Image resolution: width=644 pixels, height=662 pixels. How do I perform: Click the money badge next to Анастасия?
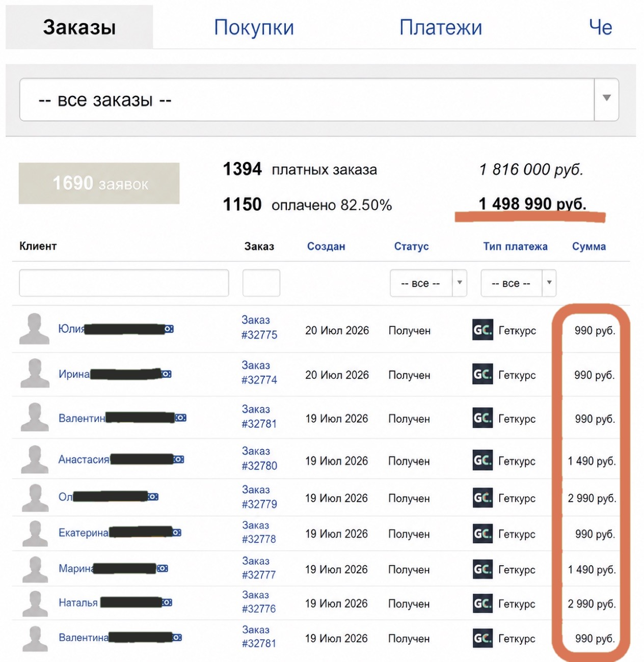tap(179, 459)
